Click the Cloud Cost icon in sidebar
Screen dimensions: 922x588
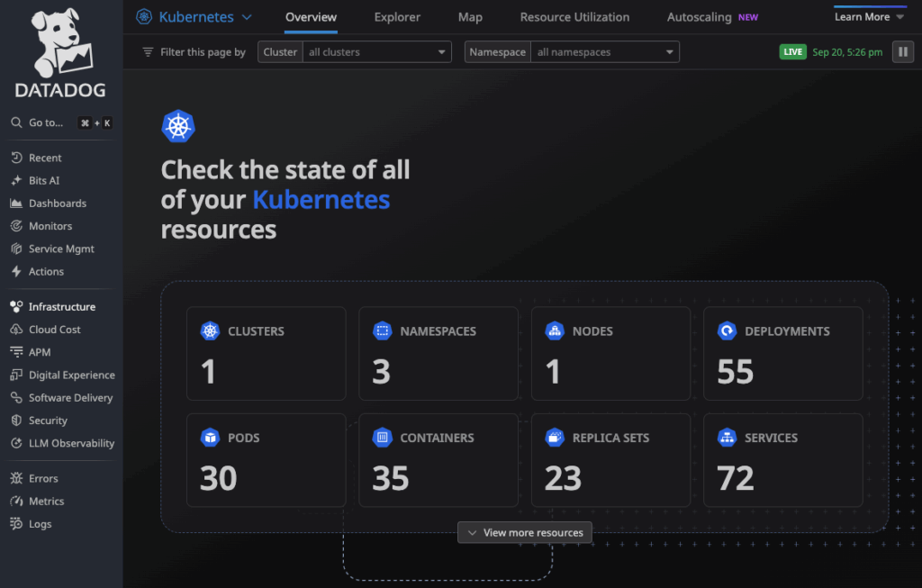click(x=16, y=330)
